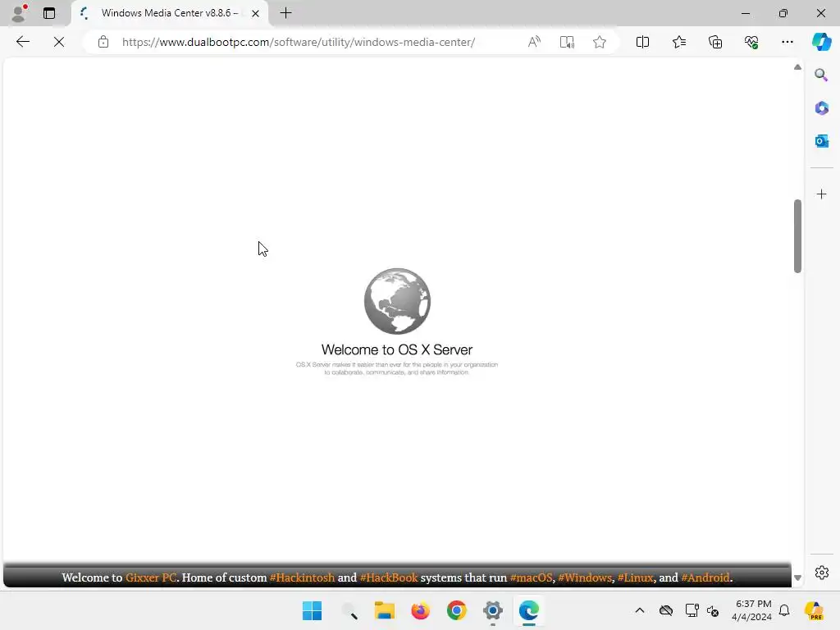Show hidden system tray icons
The image size is (840, 630).
pos(640,610)
